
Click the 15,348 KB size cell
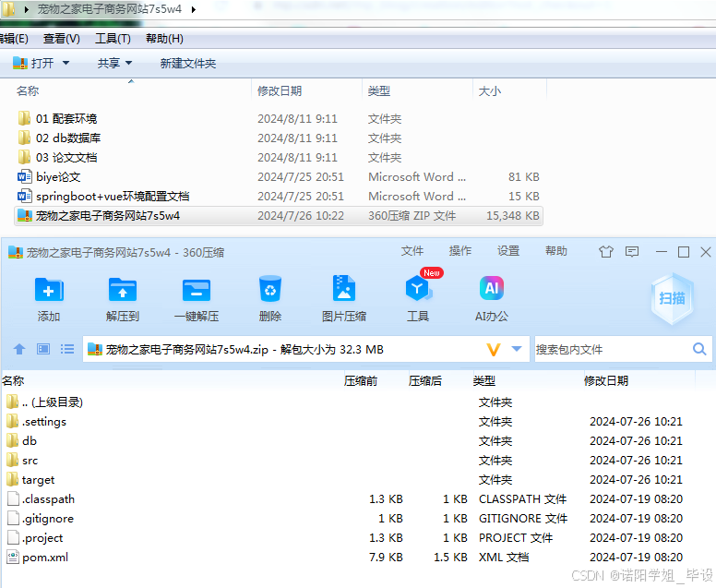[513, 216]
